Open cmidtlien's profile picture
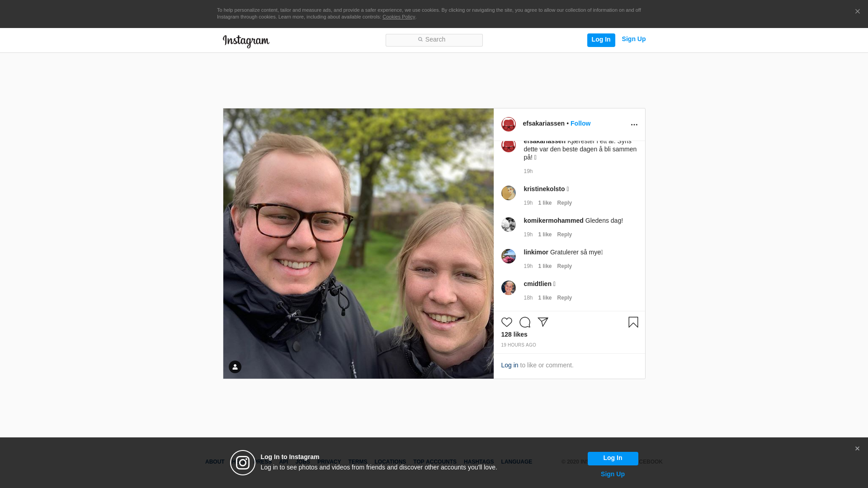The height and width of the screenshot is (488, 868). [509, 288]
